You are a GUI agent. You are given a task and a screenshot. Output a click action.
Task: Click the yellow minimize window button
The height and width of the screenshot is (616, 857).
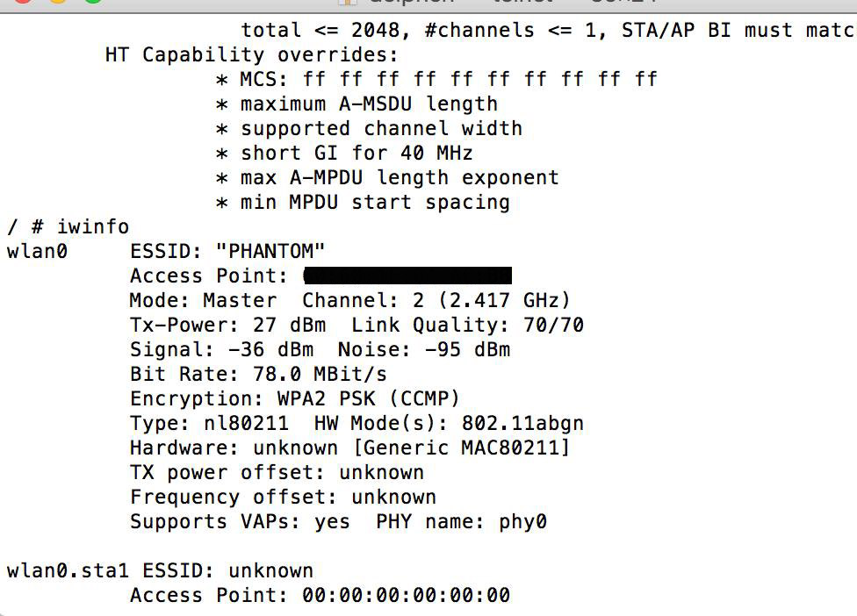coord(58,1)
